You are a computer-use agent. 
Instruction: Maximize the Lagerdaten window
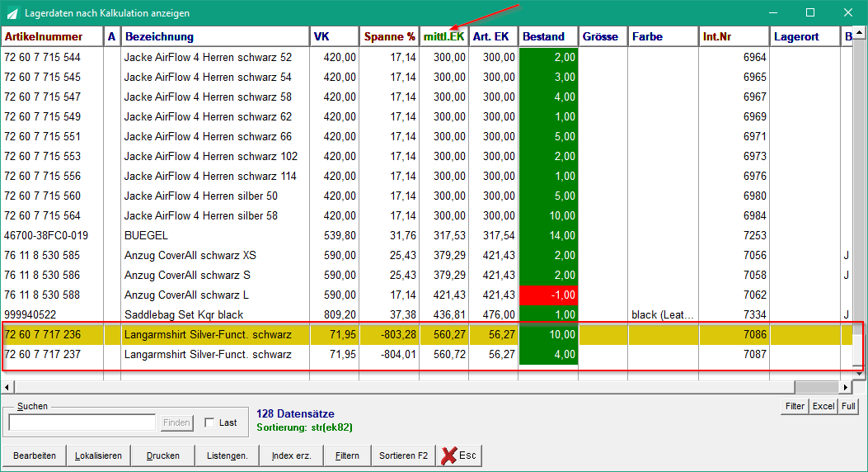809,12
